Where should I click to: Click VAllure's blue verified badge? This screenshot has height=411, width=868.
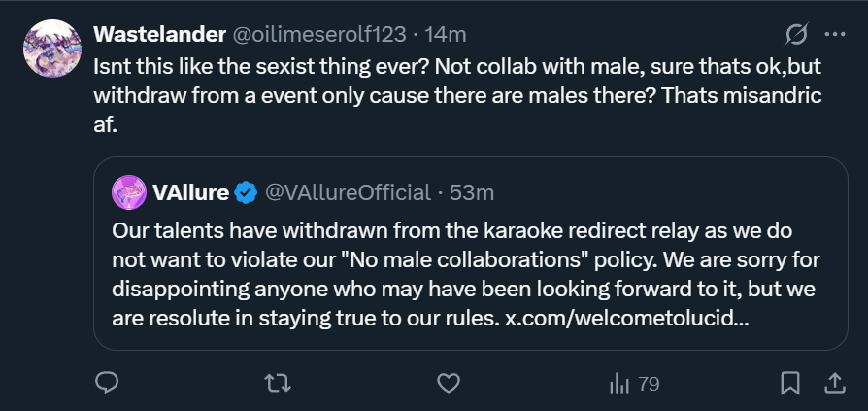(246, 192)
